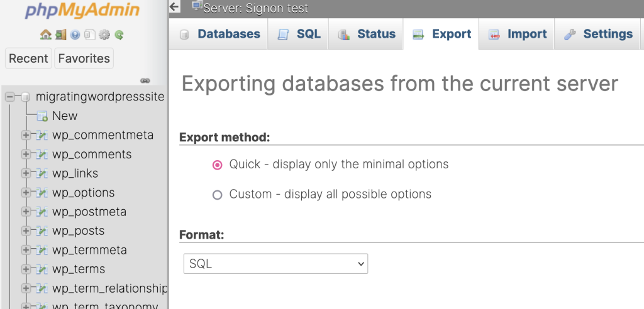Screen dimensions: 644x309
Task: Reload navigation panel green arrow icon
Action: click(x=119, y=35)
